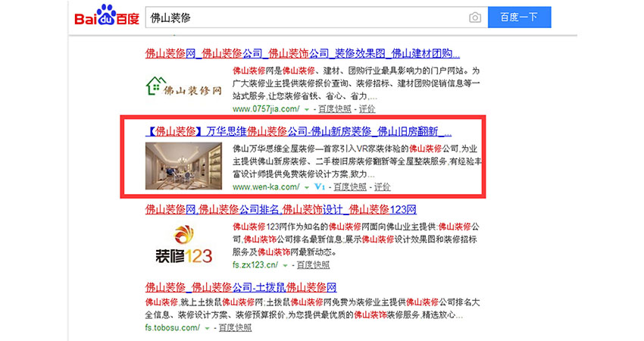
Task: Expand arrow beside www.wen-ka.com
Action: coord(306,188)
